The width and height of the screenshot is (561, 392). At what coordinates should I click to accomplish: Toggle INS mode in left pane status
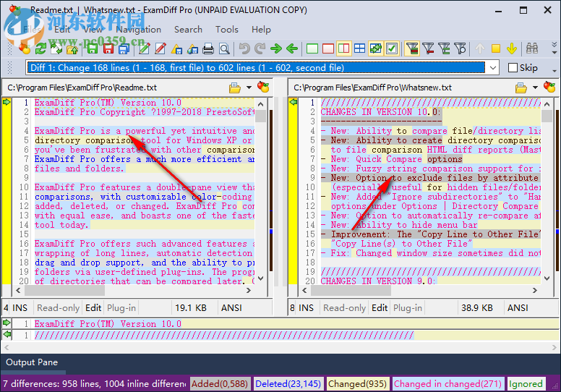tap(20, 308)
